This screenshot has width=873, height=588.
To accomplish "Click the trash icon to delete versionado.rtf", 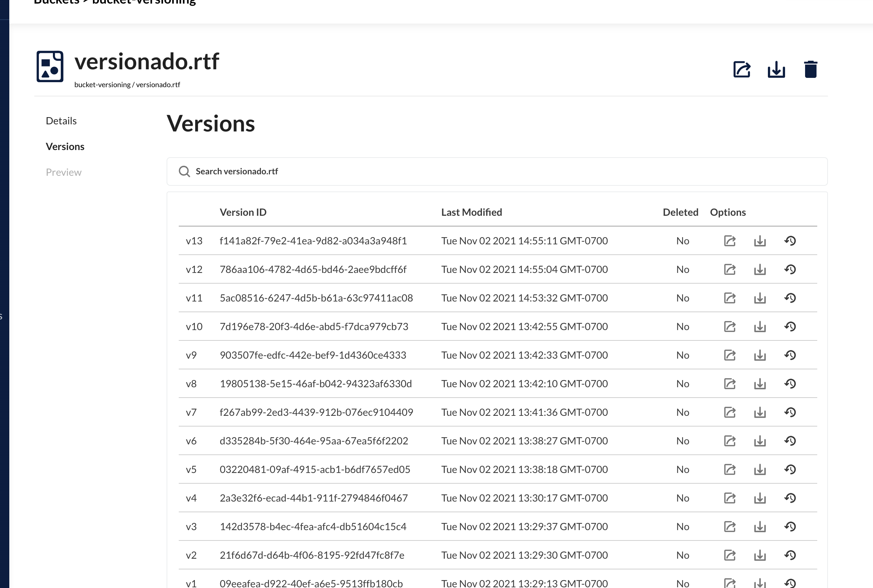I will [810, 69].
